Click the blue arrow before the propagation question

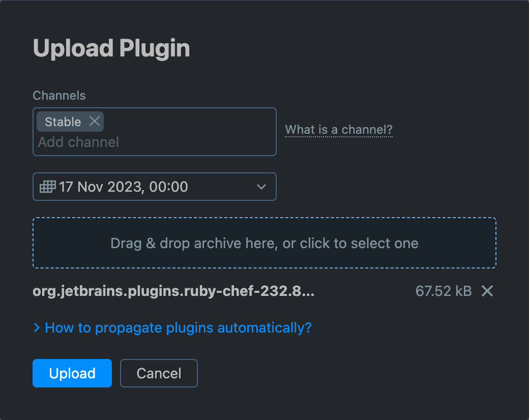coord(36,328)
